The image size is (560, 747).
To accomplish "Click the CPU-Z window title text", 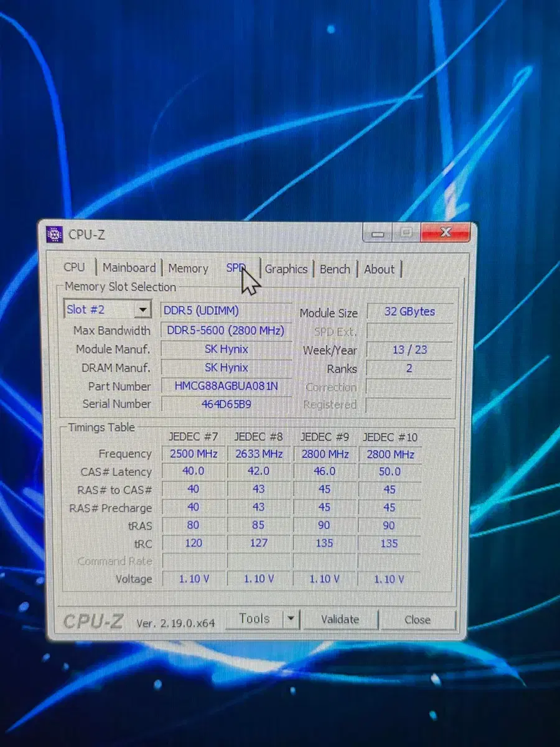I will pos(87,235).
